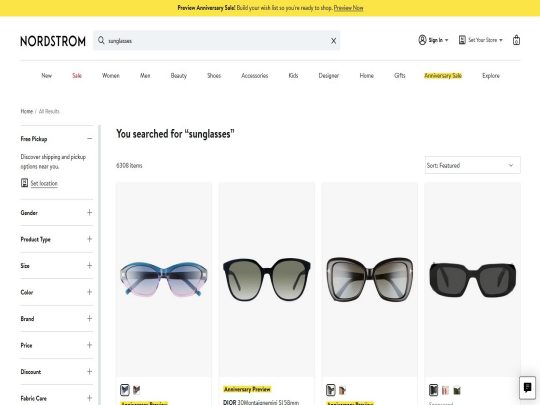Image resolution: width=540 pixels, height=405 pixels.
Task: Clear the search field with X
Action: [x=333, y=41]
